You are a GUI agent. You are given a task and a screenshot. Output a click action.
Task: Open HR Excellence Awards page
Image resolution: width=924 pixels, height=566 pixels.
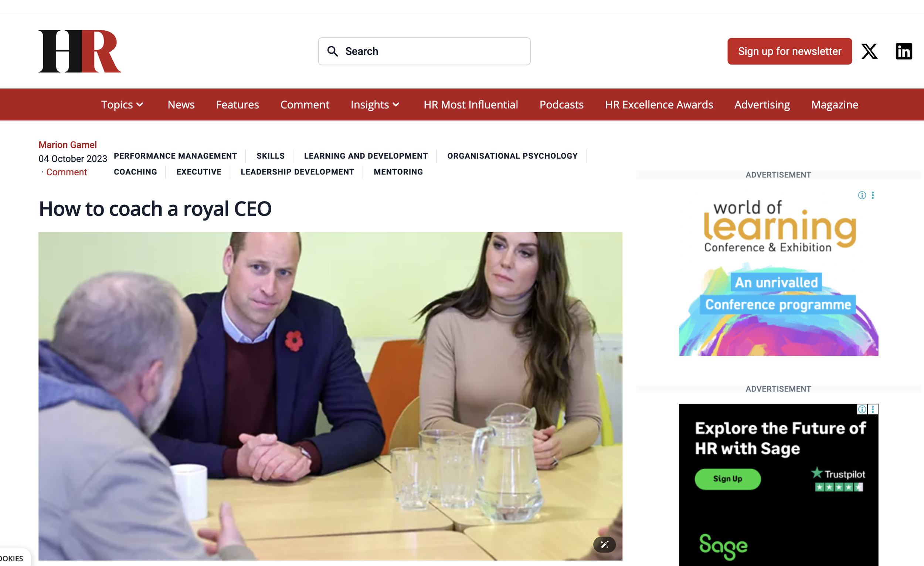(659, 105)
